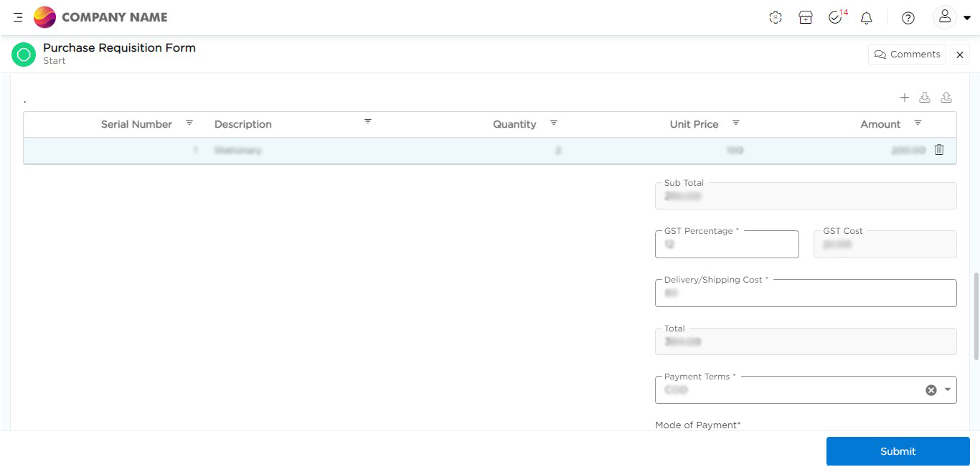
Task: Click the Total field
Action: [x=806, y=341]
